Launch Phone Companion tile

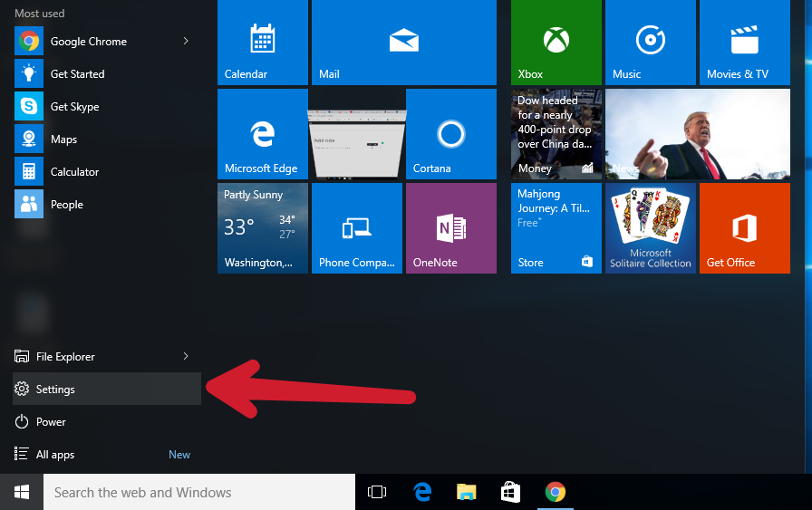pos(357,228)
